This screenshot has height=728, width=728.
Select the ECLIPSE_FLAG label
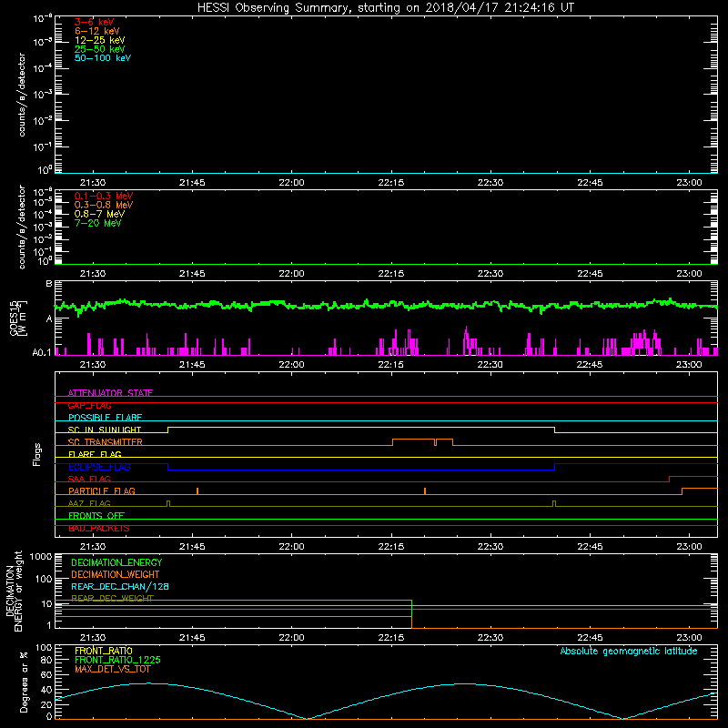[99, 467]
